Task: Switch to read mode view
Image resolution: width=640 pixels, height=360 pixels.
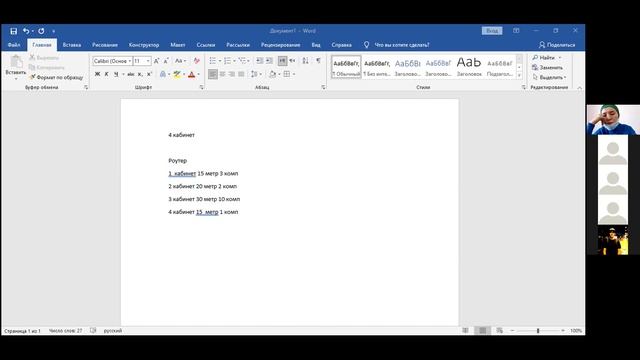Action: 465,331
